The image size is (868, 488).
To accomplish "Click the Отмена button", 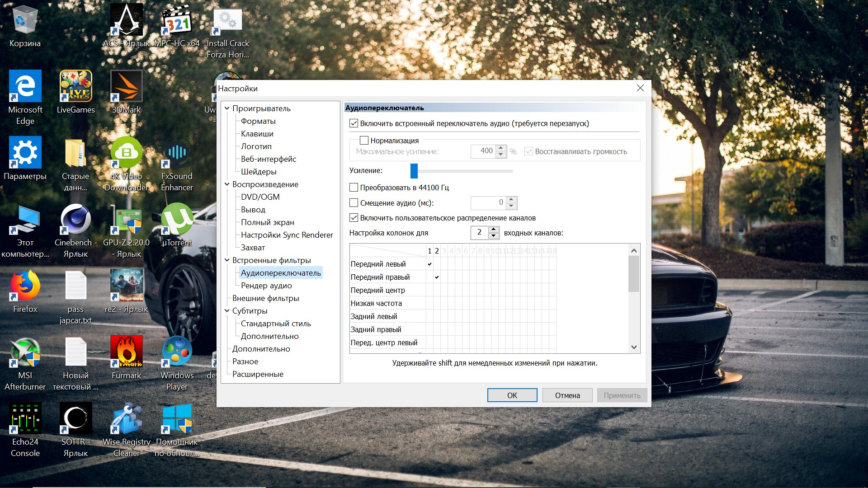I will click(567, 395).
